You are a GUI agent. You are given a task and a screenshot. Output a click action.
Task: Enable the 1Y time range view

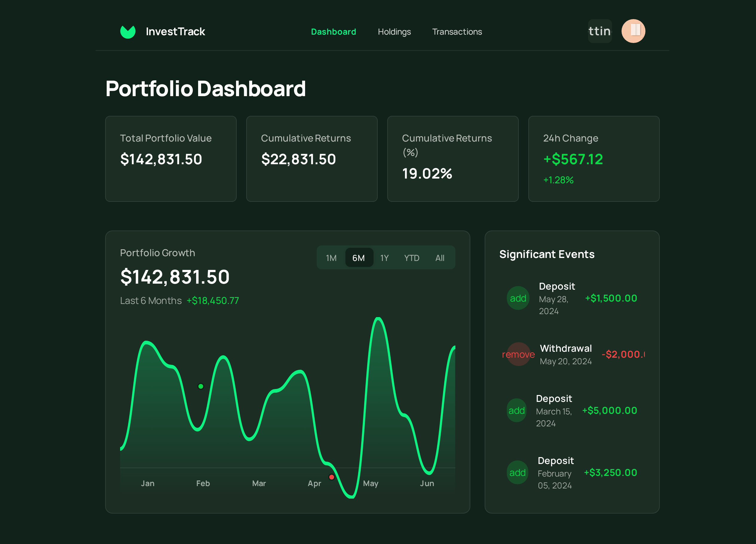[384, 257]
